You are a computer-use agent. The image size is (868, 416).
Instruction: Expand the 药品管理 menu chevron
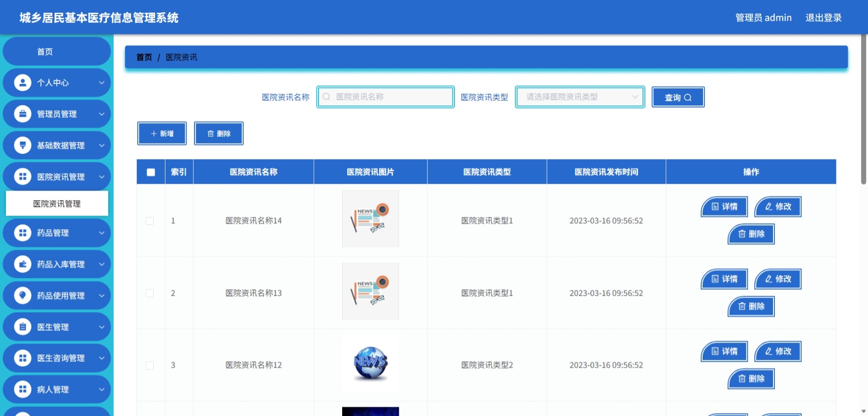point(101,233)
